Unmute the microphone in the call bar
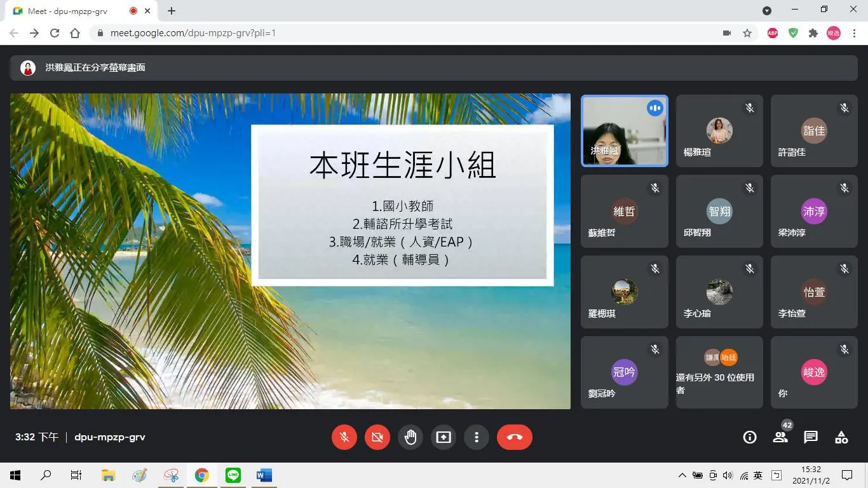The width and height of the screenshot is (868, 488). tap(344, 437)
